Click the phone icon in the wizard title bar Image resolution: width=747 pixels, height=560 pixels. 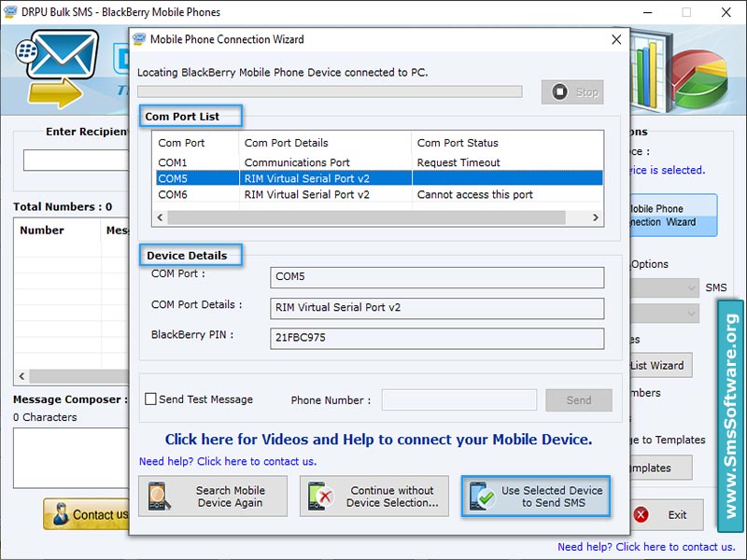pos(141,40)
